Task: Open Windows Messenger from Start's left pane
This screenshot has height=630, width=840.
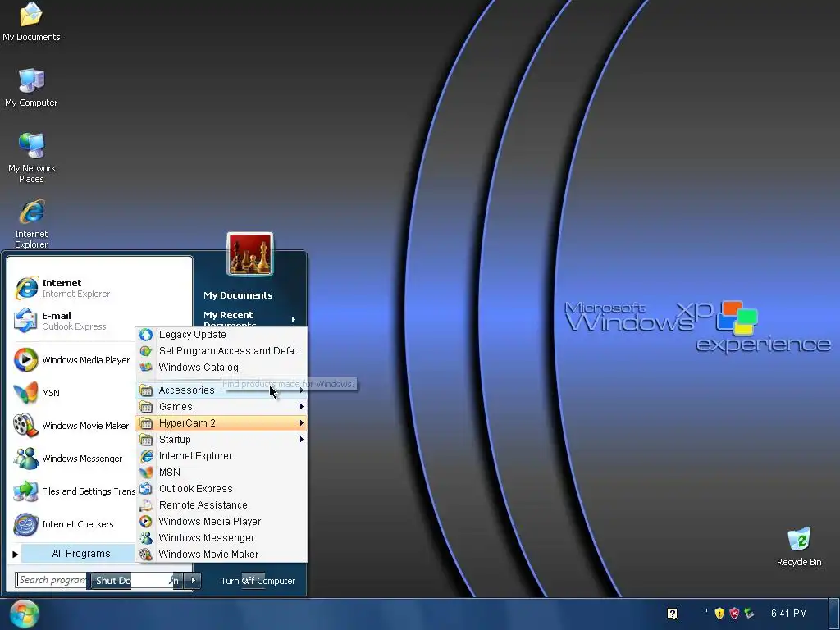Action: 73,459
